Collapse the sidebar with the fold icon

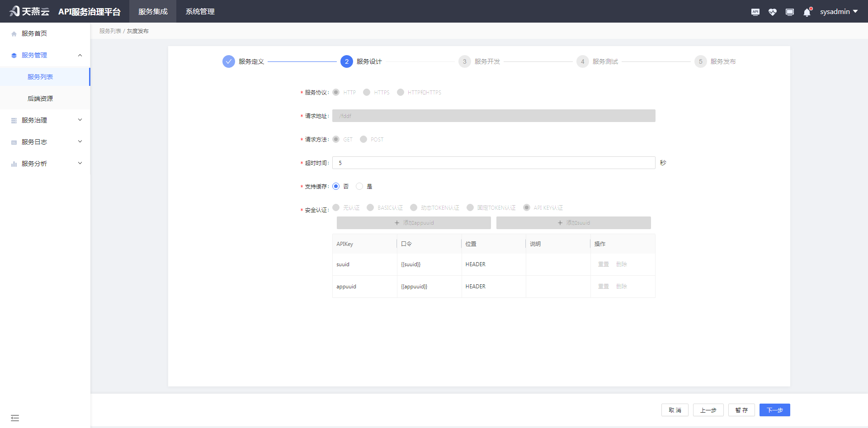(15, 418)
